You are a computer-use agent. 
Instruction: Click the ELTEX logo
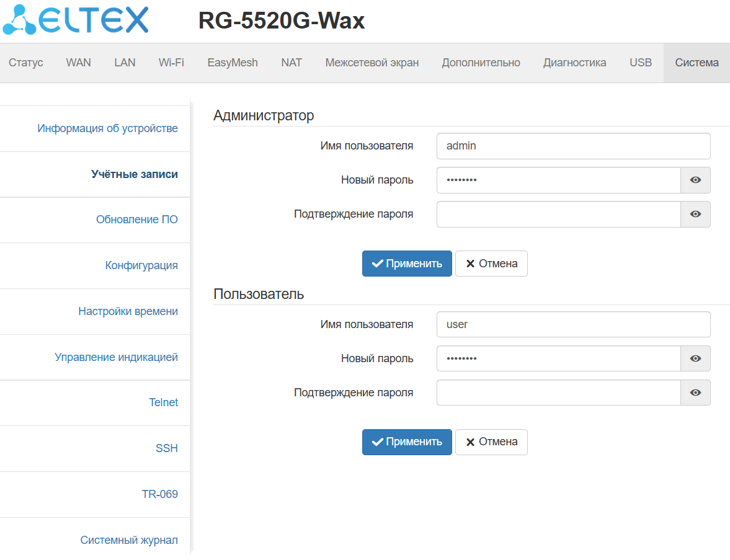coord(76,20)
